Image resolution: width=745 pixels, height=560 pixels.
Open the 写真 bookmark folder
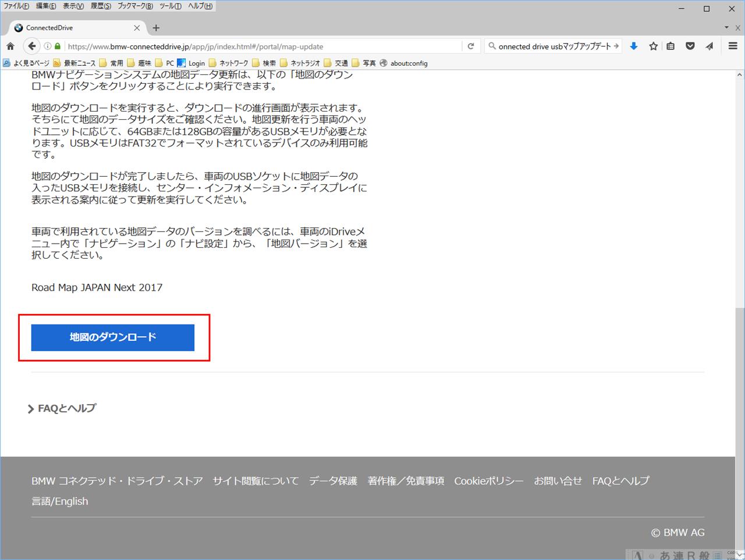[364, 63]
